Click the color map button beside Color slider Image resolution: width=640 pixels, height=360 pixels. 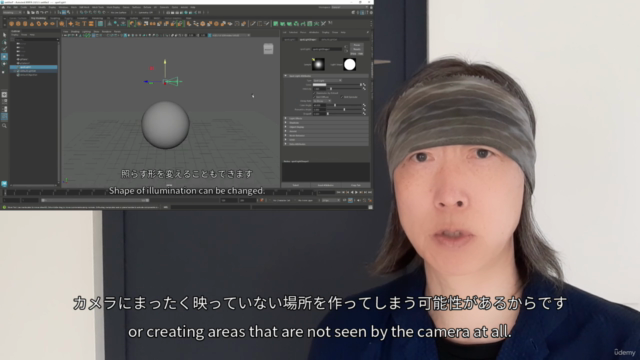(x=364, y=84)
